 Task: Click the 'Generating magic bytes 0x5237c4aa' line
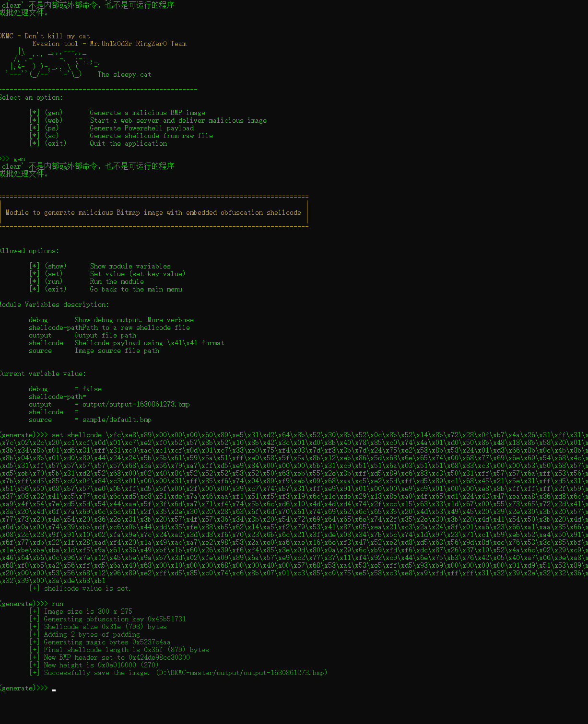(107, 642)
